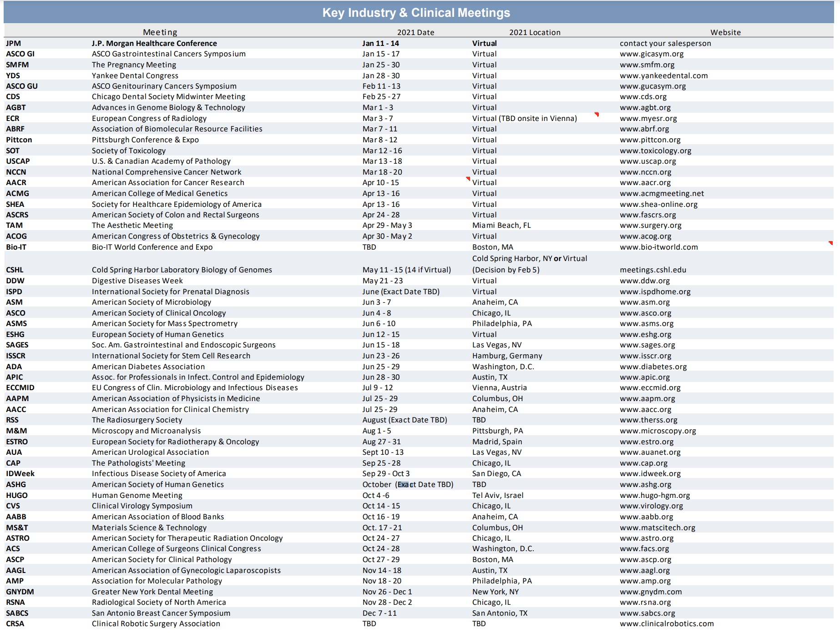This screenshot has width=840, height=633.
Task: Click the Vienna, Austria location cell
Action: pos(500,388)
